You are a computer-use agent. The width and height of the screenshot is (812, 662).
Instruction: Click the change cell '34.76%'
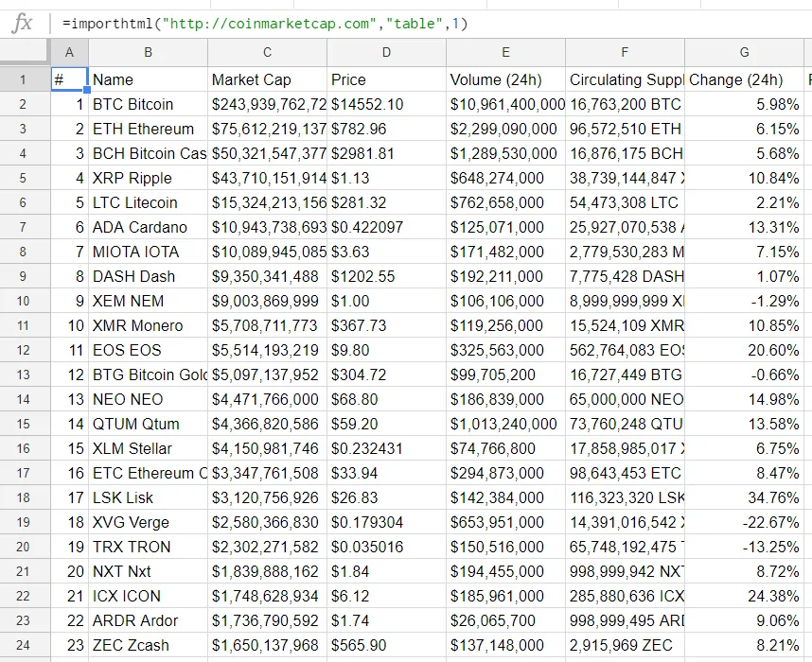(x=744, y=498)
